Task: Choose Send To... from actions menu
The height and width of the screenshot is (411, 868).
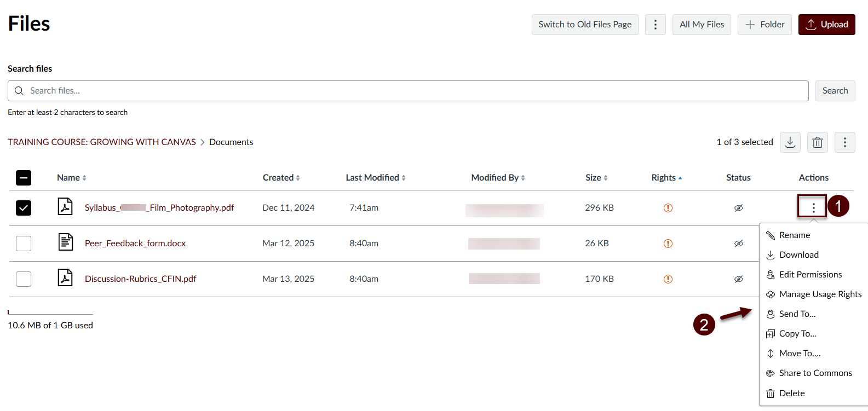Action: click(x=797, y=314)
